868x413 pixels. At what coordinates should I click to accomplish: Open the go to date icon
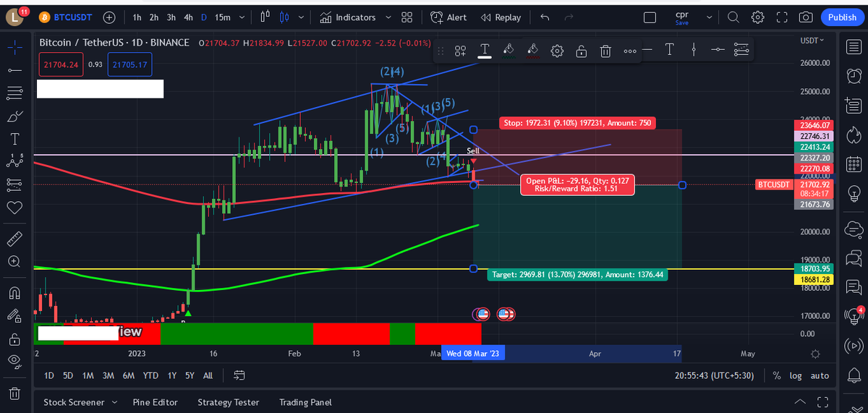tap(240, 375)
